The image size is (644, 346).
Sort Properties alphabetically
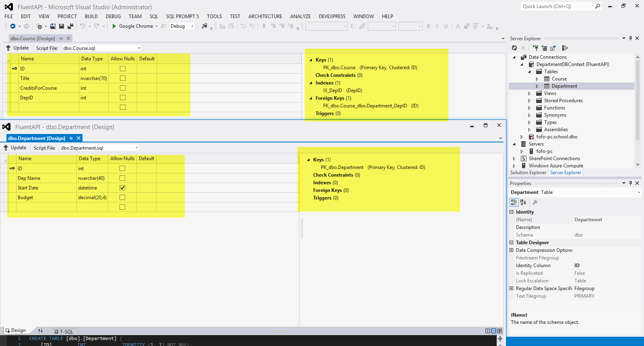pos(523,202)
